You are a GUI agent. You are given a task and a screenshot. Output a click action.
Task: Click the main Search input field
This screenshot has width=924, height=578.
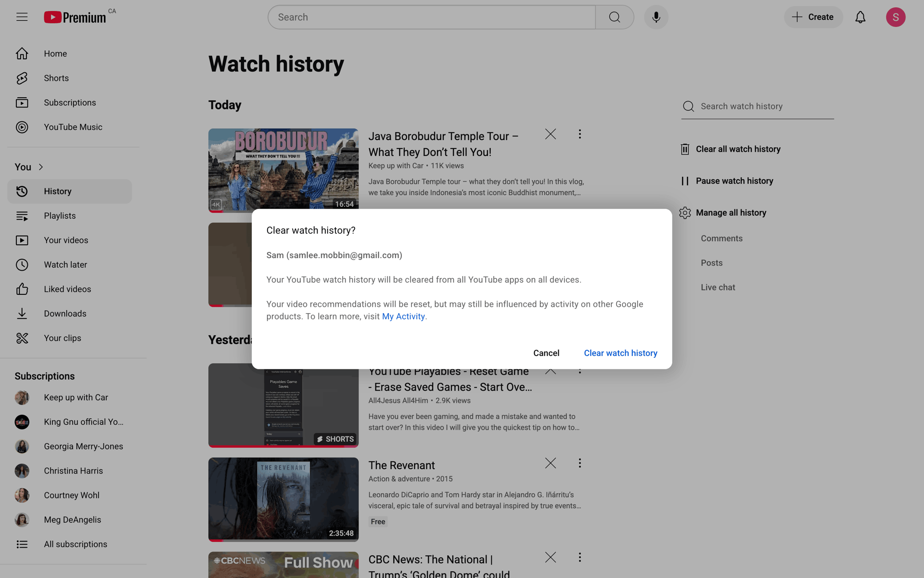coord(432,17)
